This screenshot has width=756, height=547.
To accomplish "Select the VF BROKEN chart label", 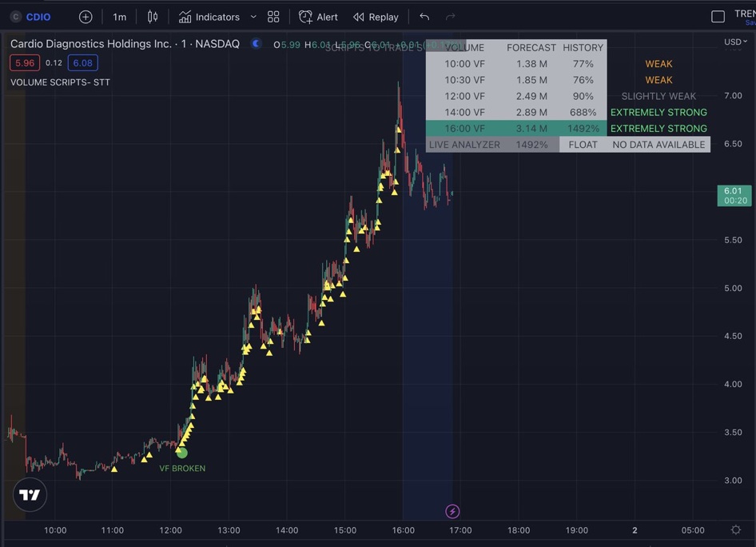I will coord(182,469).
